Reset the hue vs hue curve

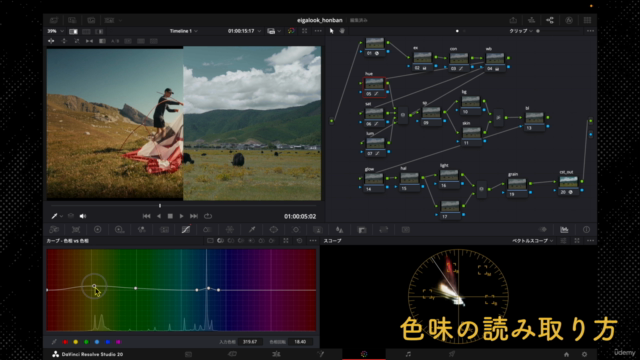[x=299, y=241]
